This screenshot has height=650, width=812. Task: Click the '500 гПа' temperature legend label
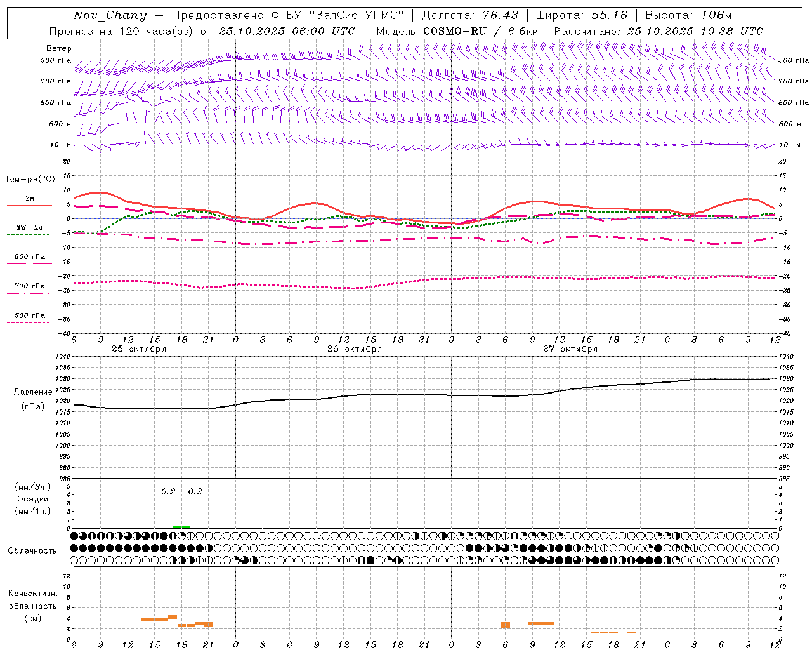[x=30, y=315]
